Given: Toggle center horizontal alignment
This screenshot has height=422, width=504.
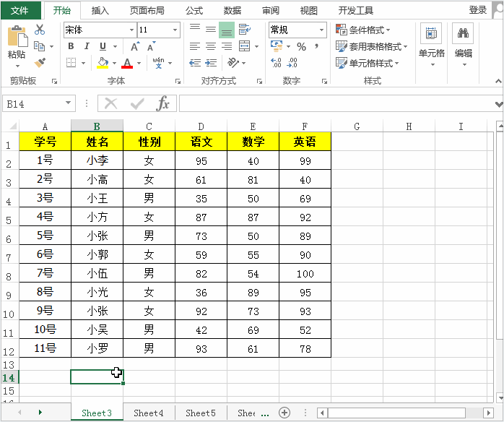Looking at the screenshot, I should pos(211,46).
